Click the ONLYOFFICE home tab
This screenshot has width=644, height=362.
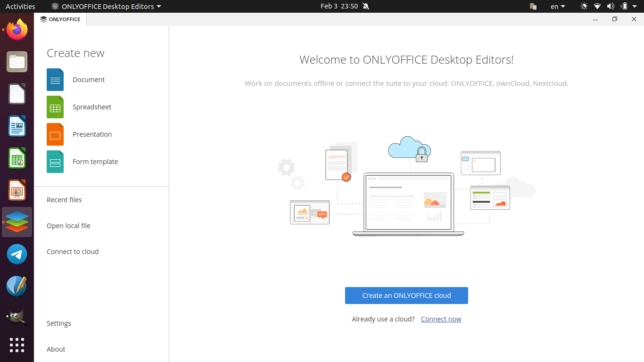pos(60,19)
